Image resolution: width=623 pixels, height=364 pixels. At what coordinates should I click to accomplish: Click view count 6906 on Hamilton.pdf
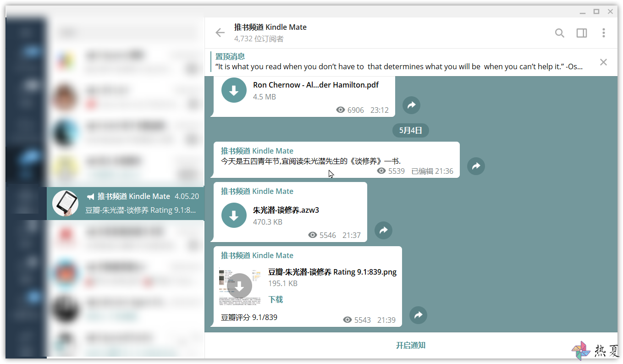pyautogui.click(x=350, y=110)
